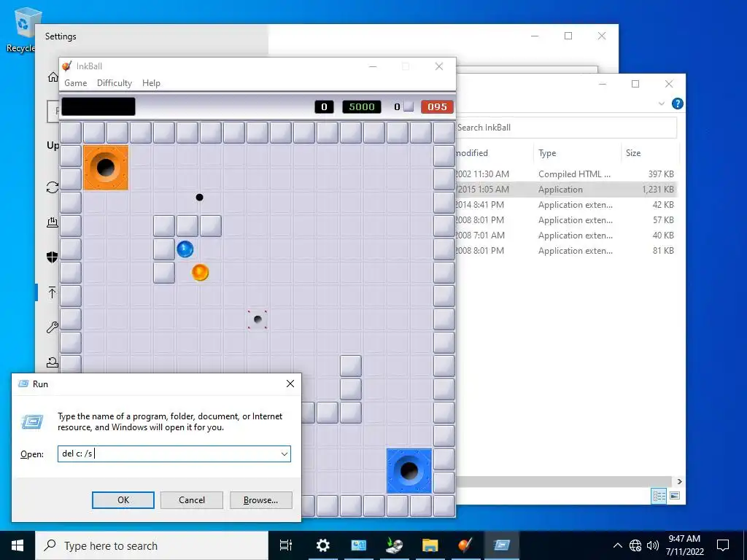Expand the Explorer ribbon chevron
Viewport: 747px width, 560px height.
click(661, 104)
